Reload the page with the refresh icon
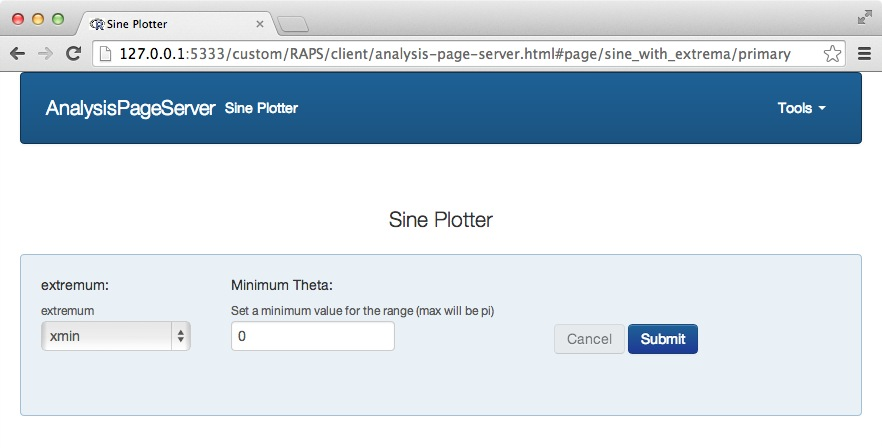The height and width of the screenshot is (448, 882). (73, 54)
